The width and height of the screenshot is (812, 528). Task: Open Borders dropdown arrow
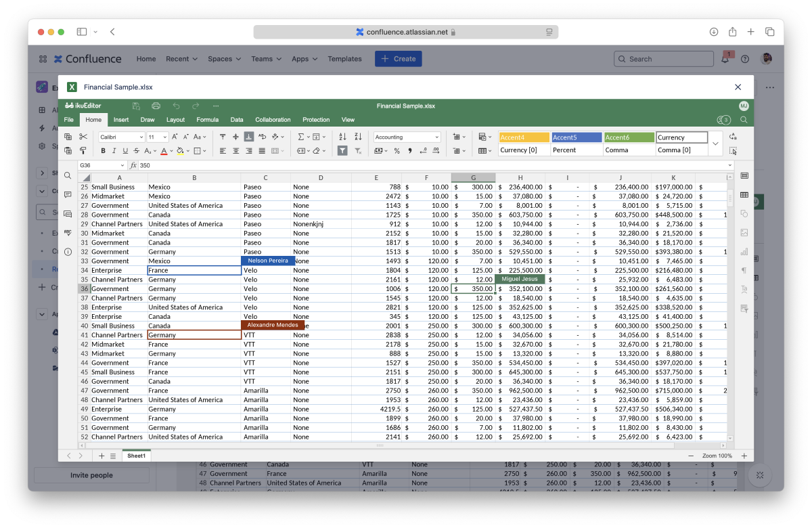[205, 151]
